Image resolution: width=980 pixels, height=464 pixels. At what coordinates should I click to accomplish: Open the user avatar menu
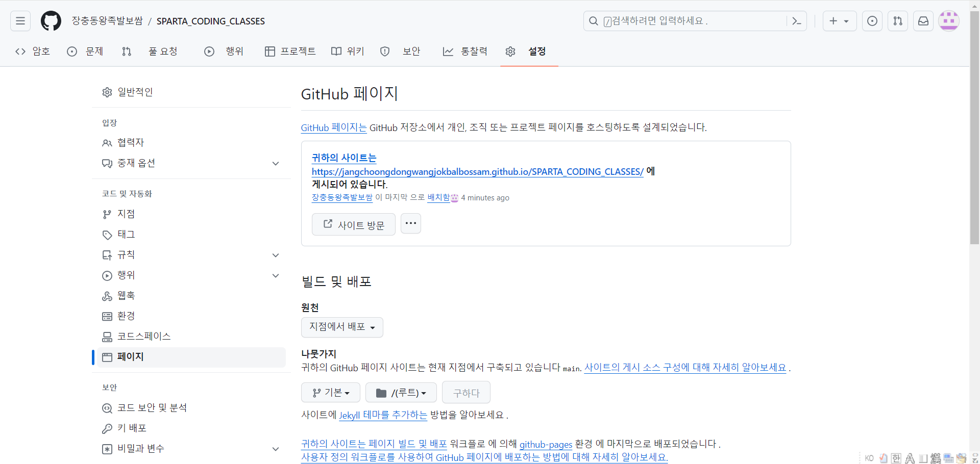click(949, 21)
